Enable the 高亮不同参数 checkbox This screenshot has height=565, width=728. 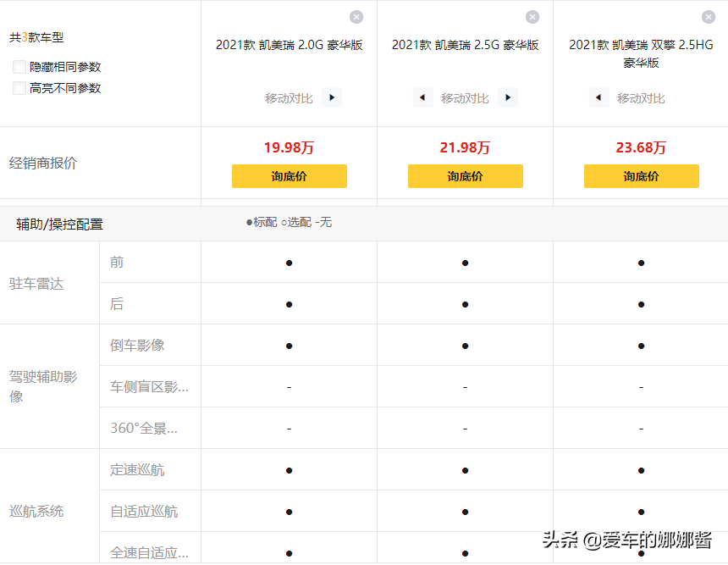[x=19, y=88]
